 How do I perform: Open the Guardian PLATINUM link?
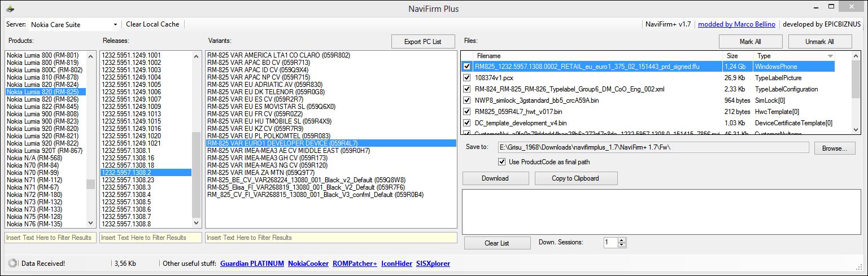pos(251,264)
